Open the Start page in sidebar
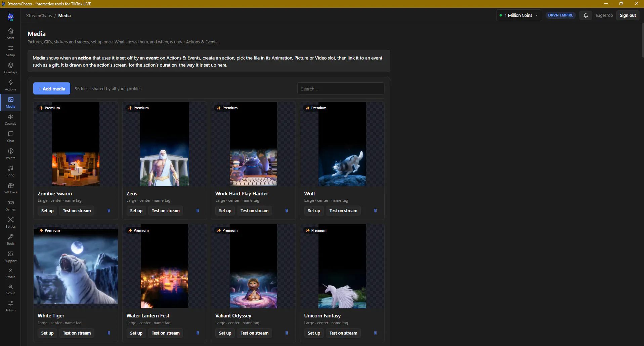644x346 pixels. 10,34
